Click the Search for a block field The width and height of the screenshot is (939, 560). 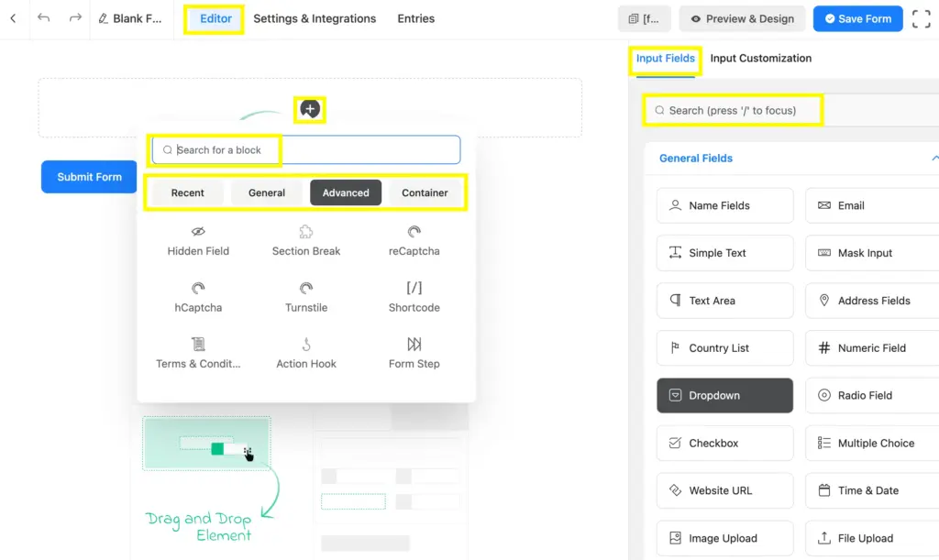tap(215, 149)
